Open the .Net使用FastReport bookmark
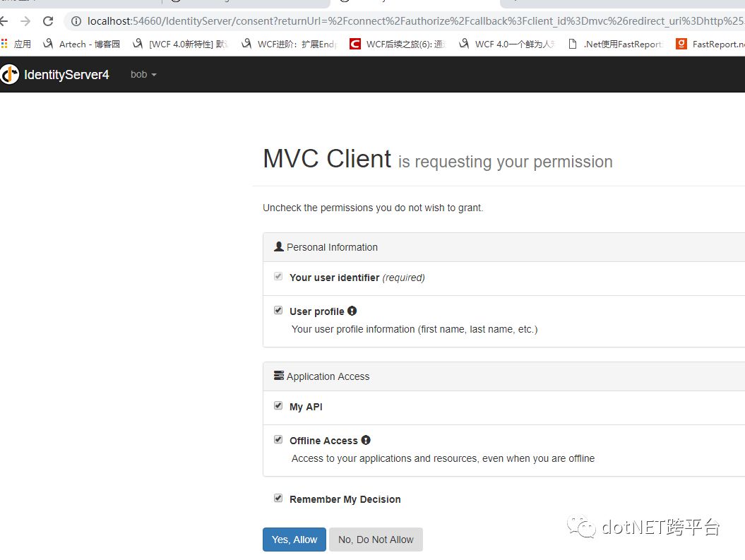The width and height of the screenshot is (745, 560). coord(615,44)
